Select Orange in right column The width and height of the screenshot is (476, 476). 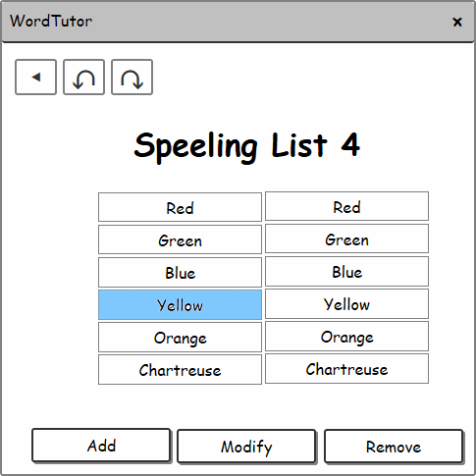point(346,336)
